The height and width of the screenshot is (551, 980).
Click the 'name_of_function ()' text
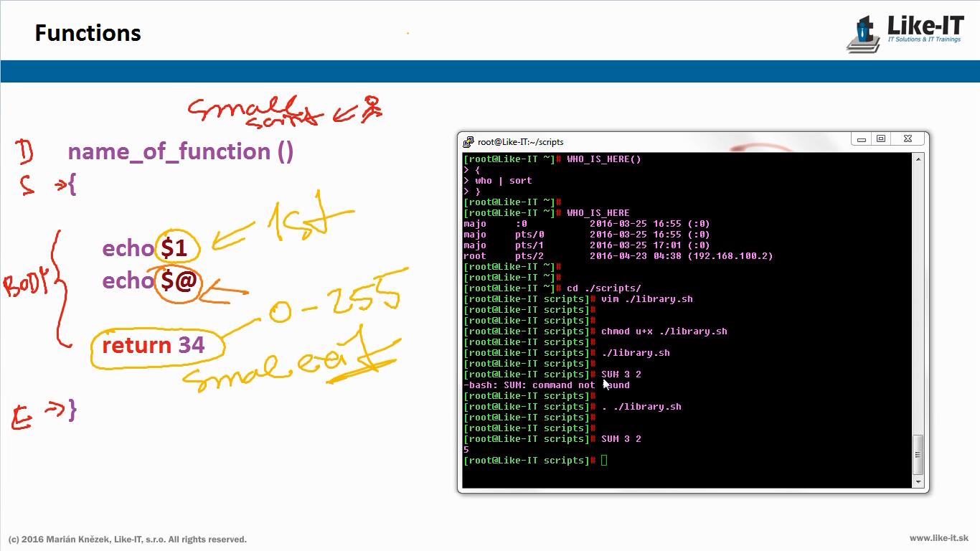coord(181,151)
